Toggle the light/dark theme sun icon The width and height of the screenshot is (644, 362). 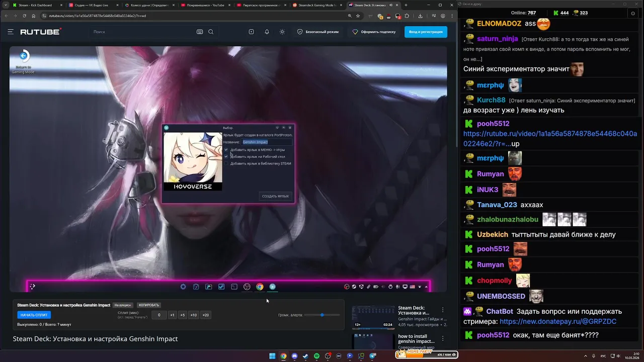282,32
